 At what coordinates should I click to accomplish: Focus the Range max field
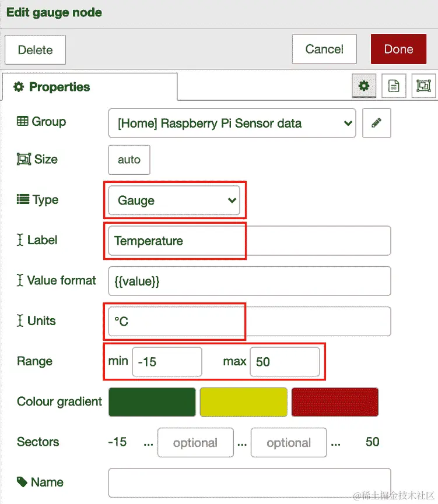click(x=285, y=362)
